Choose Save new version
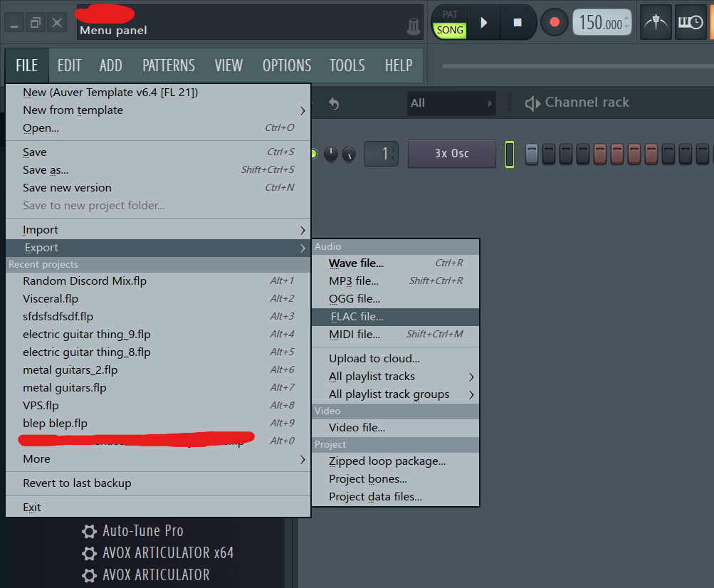Viewport: 714px width, 588px height. (159, 188)
